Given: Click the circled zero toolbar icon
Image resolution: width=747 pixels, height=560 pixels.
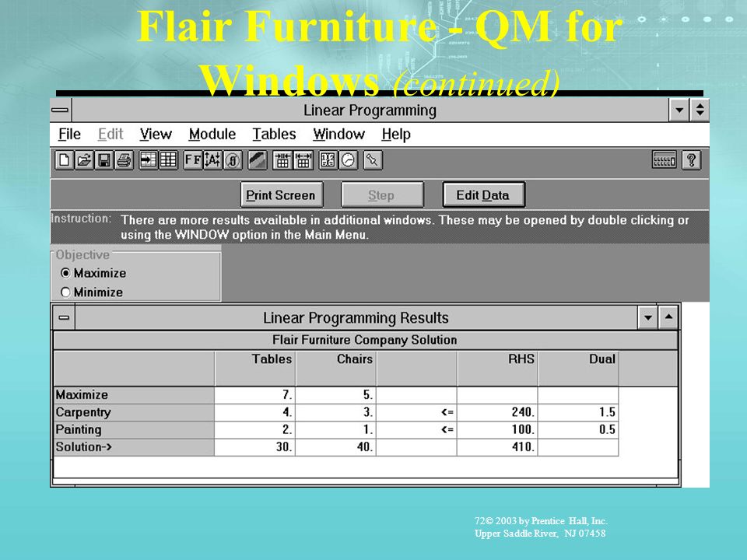Looking at the screenshot, I should click(x=233, y=160).
